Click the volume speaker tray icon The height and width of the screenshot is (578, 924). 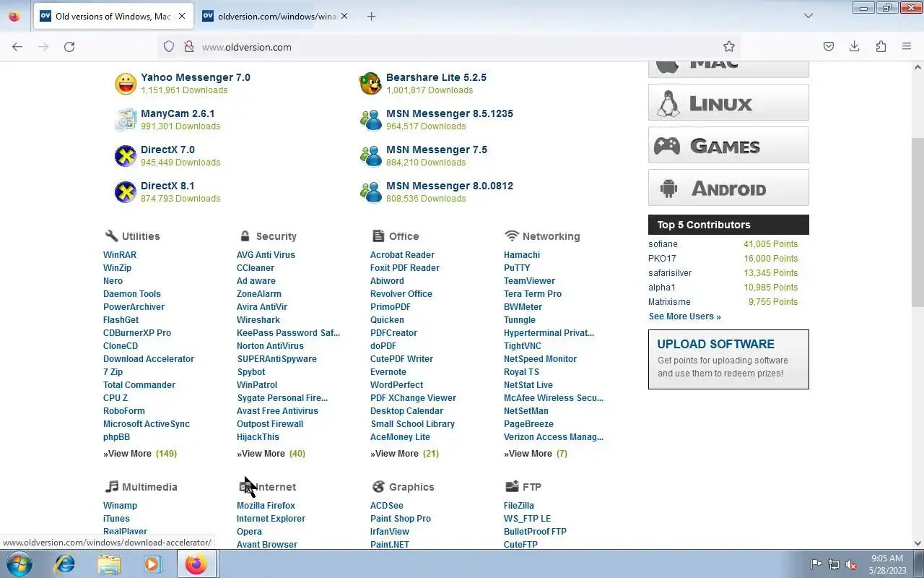click(x=851, y=564)
